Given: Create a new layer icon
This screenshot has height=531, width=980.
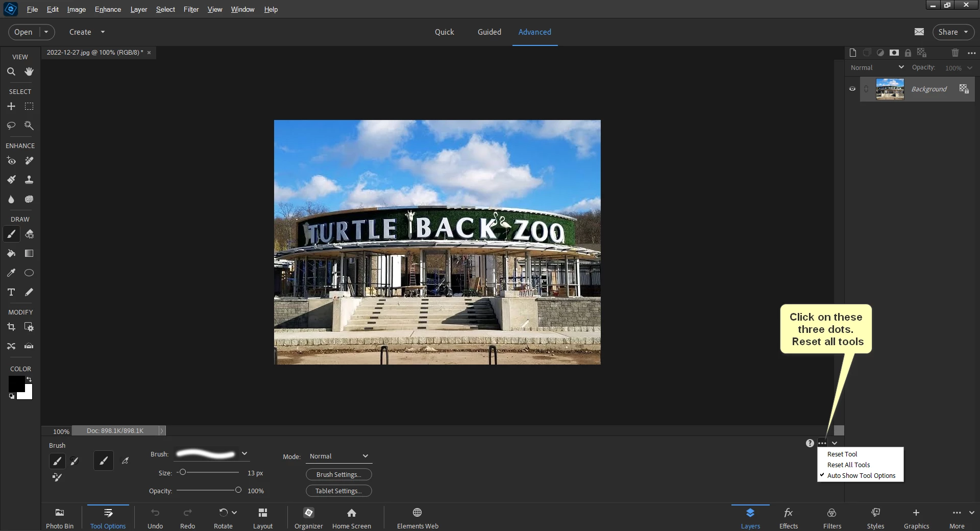Looking at the screenshot, I should tap(852, 53).
